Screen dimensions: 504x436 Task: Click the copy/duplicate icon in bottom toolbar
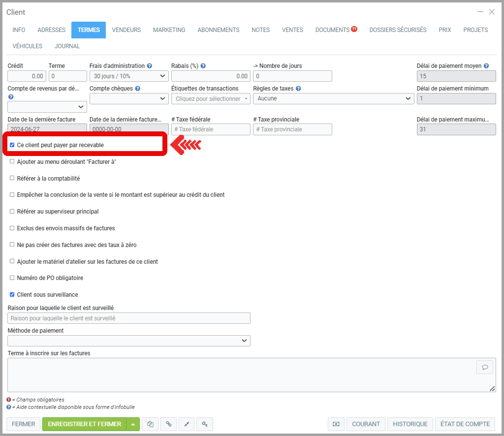tap(150, 424)
